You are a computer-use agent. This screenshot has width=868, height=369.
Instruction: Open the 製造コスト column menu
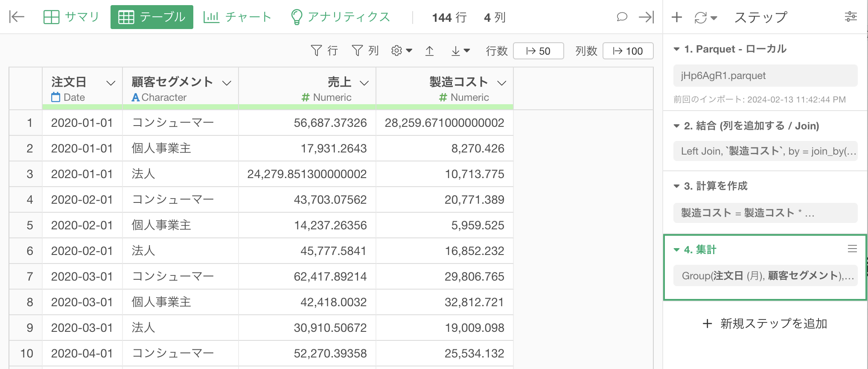502,83
